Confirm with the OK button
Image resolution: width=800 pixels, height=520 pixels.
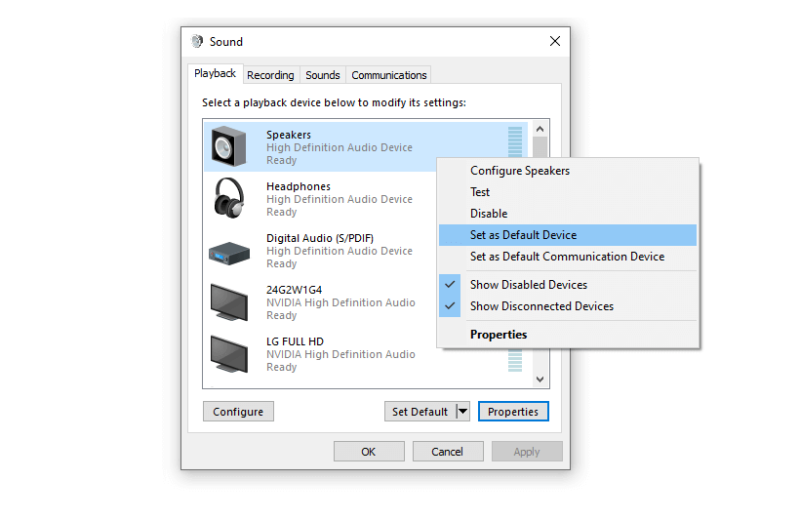pyautogui.click(x=369, y=452)
